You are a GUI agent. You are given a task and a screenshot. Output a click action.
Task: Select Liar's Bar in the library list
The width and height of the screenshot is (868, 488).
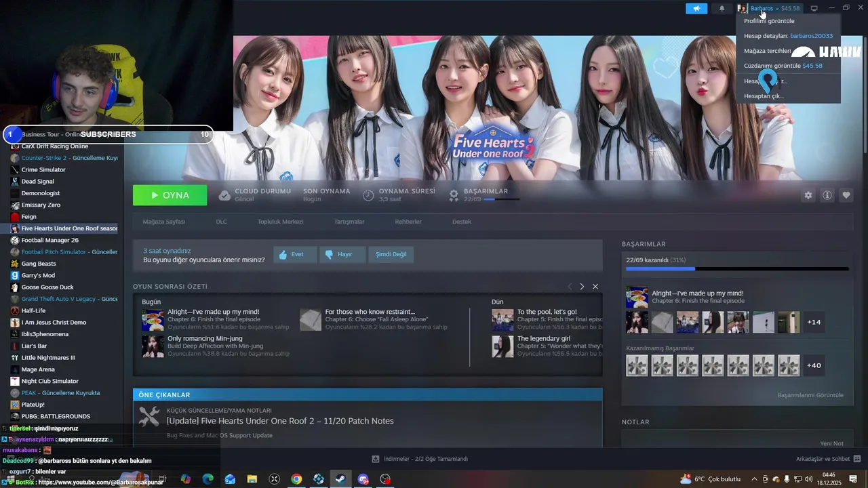(x=34, y=346)
